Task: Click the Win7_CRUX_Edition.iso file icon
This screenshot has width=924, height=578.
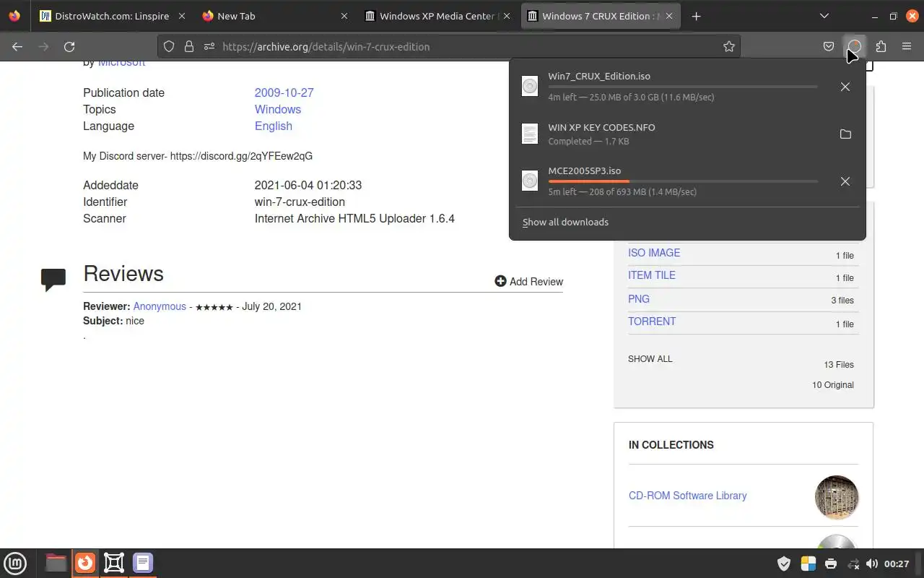Action: 530,87
